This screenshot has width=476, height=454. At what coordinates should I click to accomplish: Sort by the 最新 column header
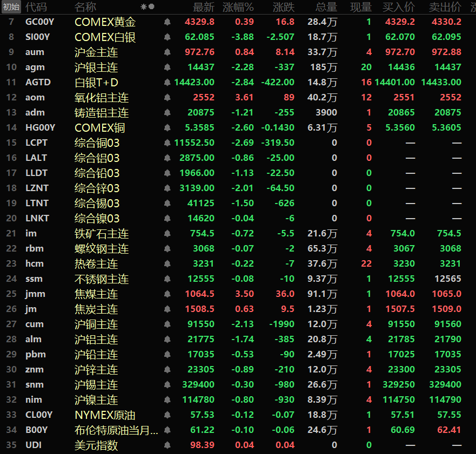click(204, 7)
